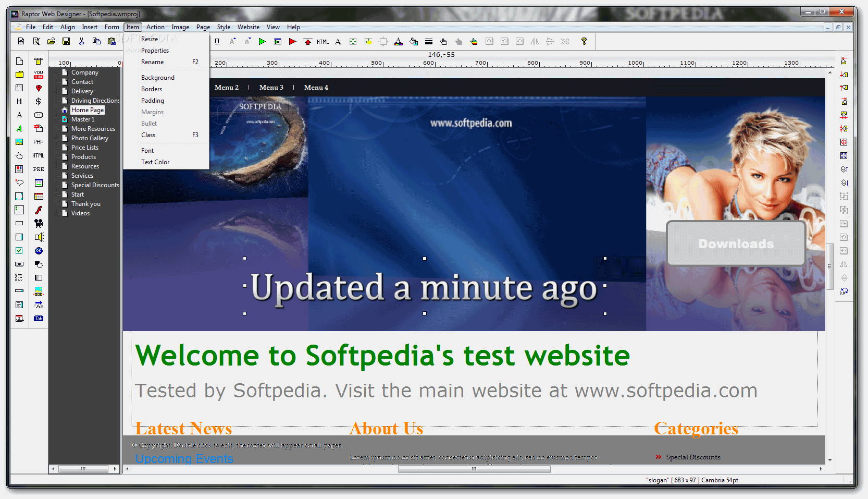Open the Align menu
This screenshot has width=868, height=499.
(x=68, y=27)
